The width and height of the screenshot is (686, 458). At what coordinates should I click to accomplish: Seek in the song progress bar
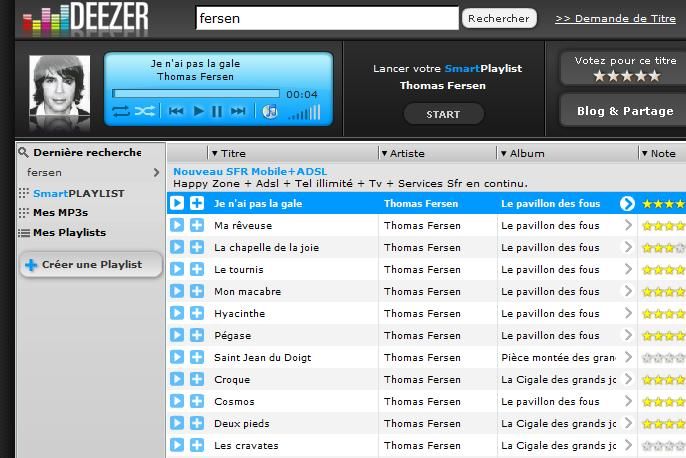196,94
